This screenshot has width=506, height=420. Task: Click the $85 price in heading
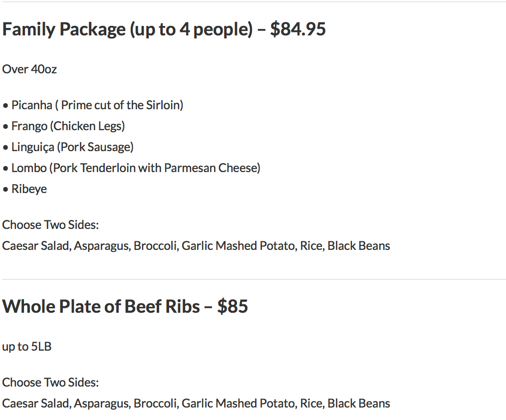(233, 306)
